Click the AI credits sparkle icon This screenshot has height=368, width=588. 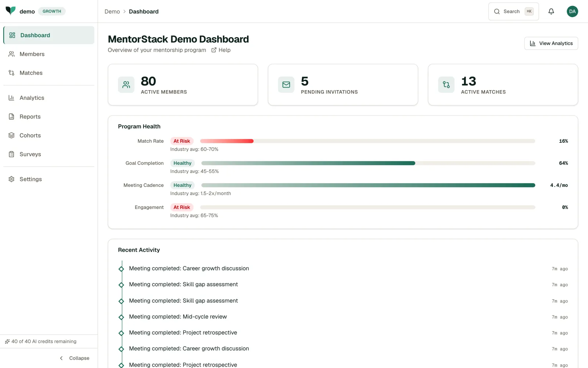(x=7, y=342)
